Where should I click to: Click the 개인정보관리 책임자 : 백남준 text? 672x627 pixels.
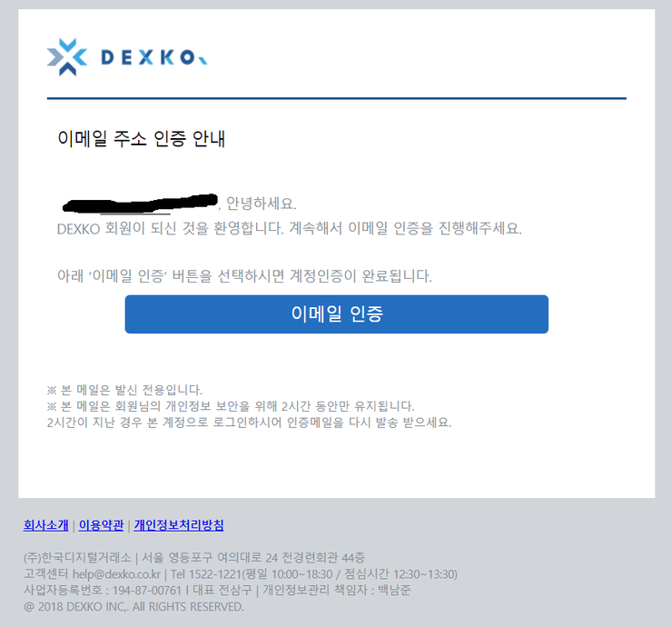click(336, 590)
